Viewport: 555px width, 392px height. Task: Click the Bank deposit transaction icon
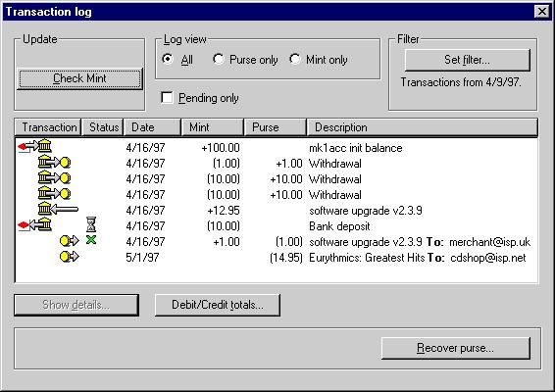[x=34, y=224]
